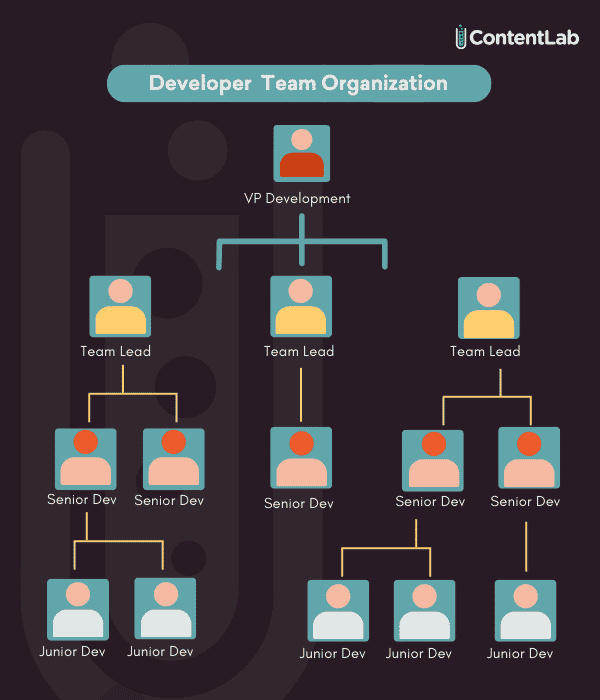This screenshot has height=700, width=600.
Task: Select the rightmost Senior Dev avatar
Action: pyautogui.click(x=529, y=458)
